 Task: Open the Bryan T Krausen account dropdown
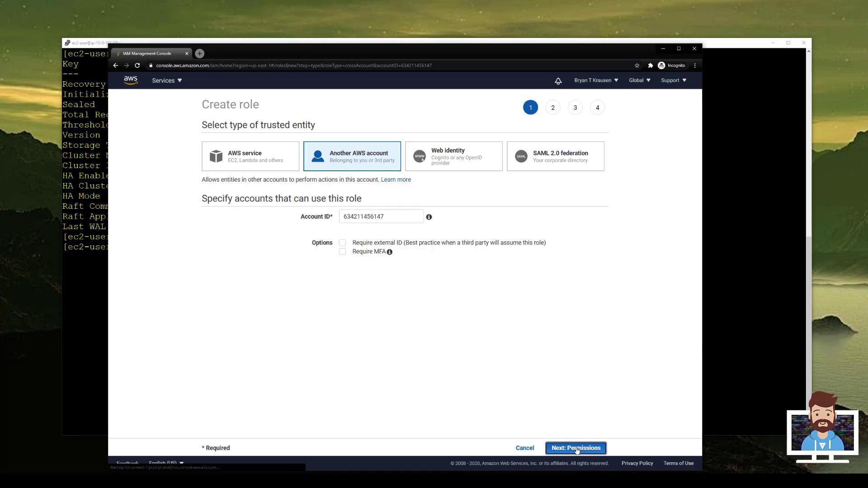[x=596, y=80]
